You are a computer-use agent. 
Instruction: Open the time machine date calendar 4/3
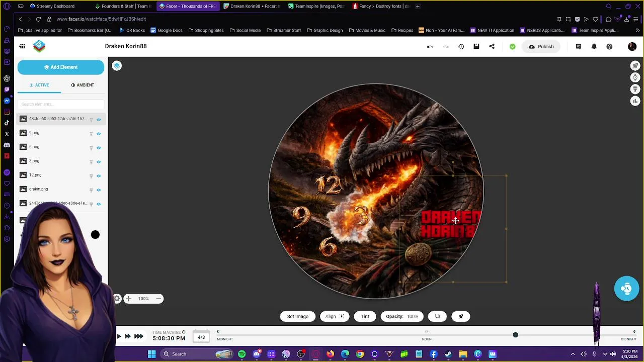pyautogui.click(x=201, y=337)
